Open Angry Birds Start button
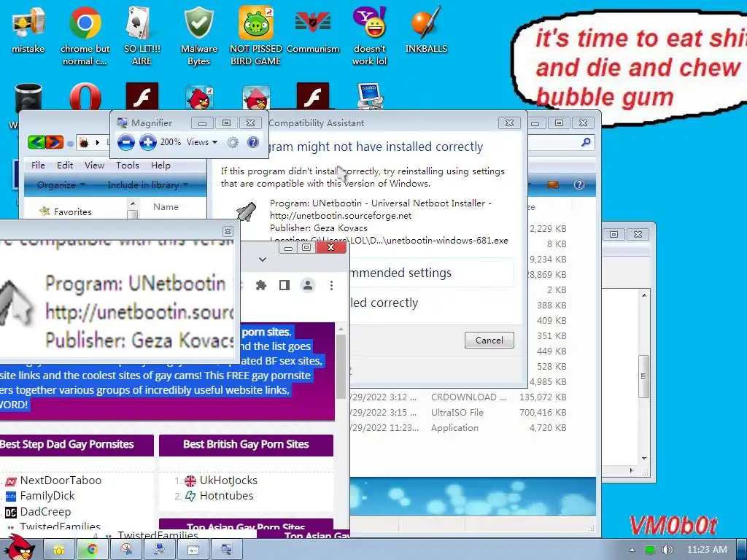747x560 pixels. click(19, 548)
